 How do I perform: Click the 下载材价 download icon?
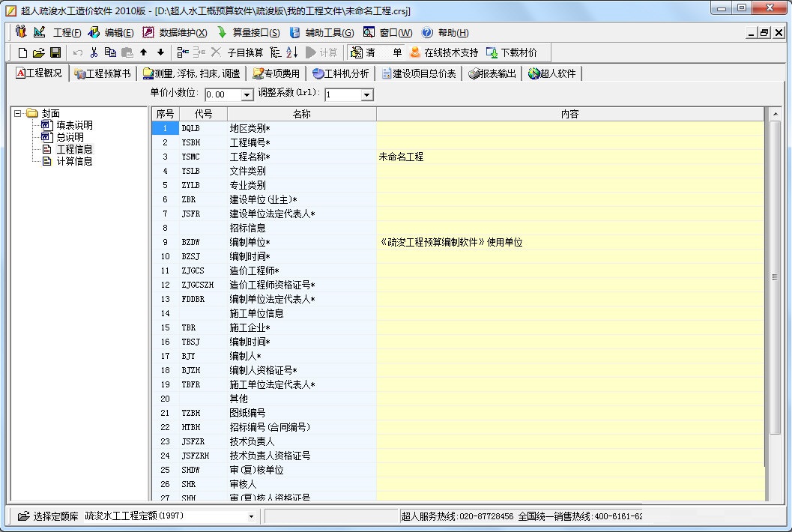click(492, 52)
